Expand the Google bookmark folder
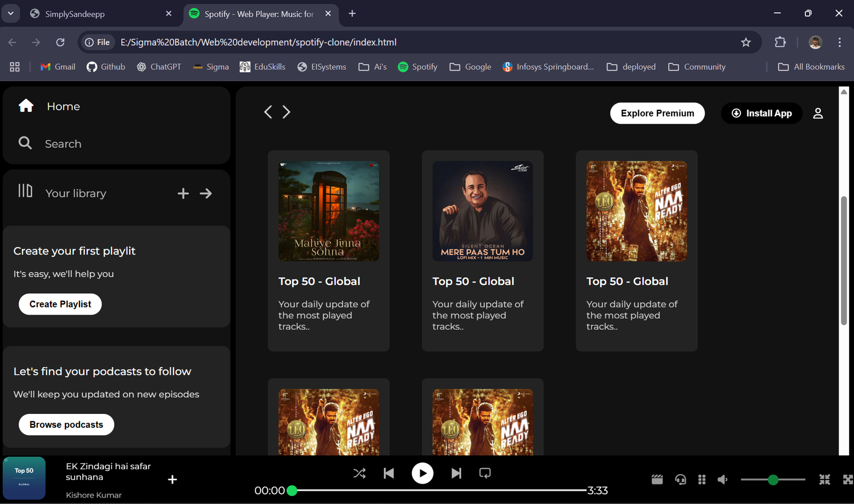 [470, 67]
